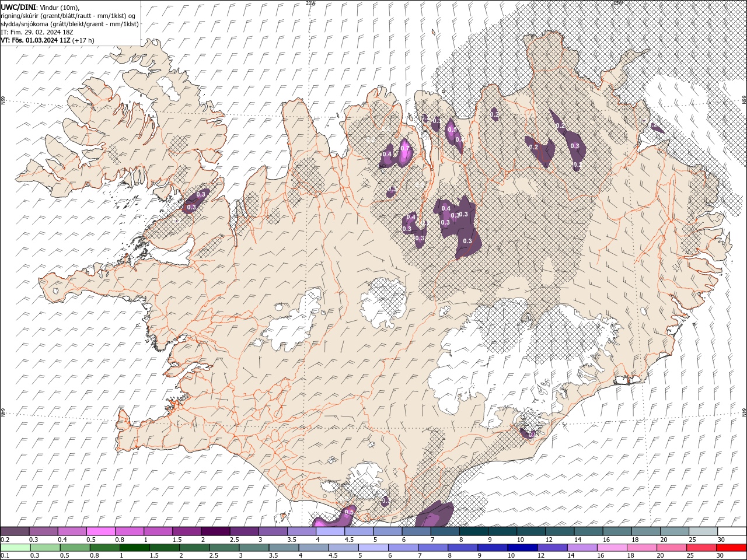Click the 0.7 precipitation value on the map

click(404, 148)
